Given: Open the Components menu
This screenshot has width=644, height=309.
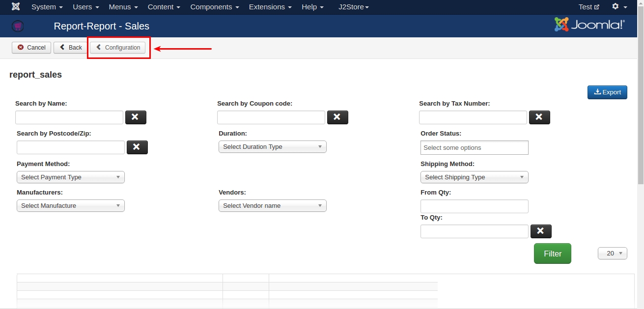Looking at the screenshot, I should 214,7.
